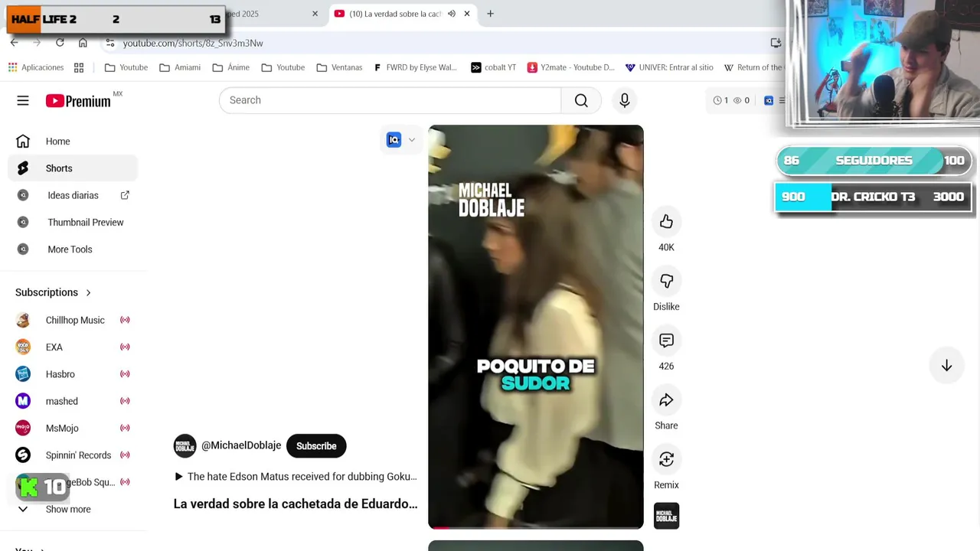This screenshot has width=980, height=551.
Task: Open cobalt YT bookmark
Action: 493,67
